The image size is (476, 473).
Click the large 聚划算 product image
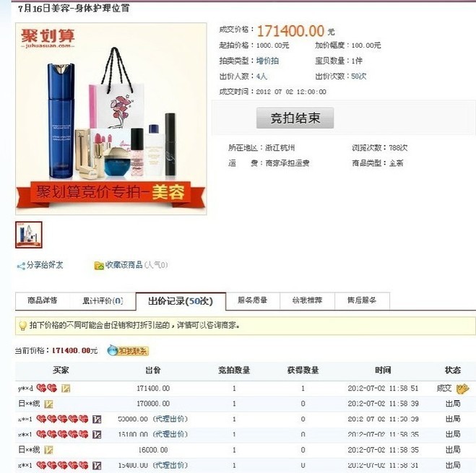click(111, 118)
